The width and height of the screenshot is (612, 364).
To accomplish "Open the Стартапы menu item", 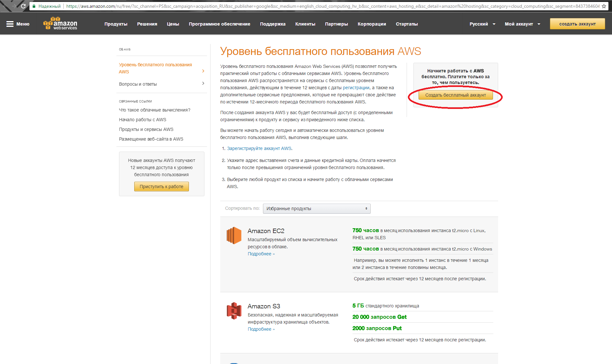I will pos(407,24).
